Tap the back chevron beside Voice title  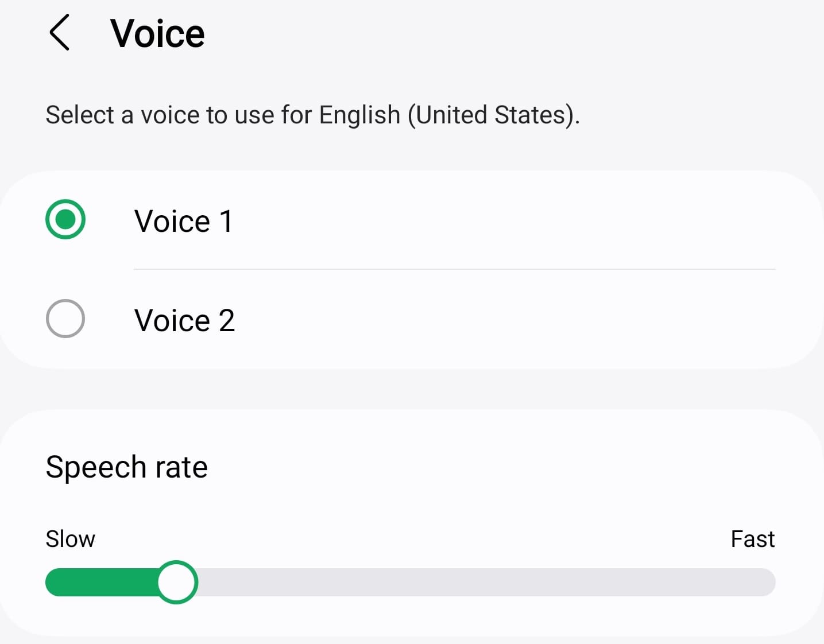(x=60, y=33)
